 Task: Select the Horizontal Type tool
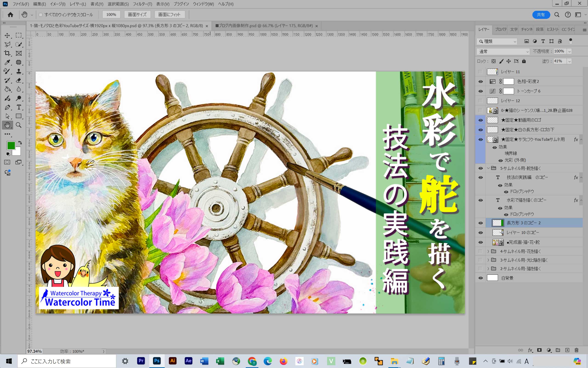pos(19,107)
